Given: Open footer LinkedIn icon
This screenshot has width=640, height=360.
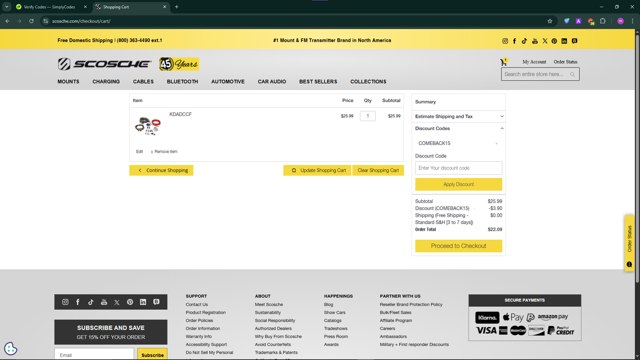Looking at the screenshot, I should tap(143, 302).
